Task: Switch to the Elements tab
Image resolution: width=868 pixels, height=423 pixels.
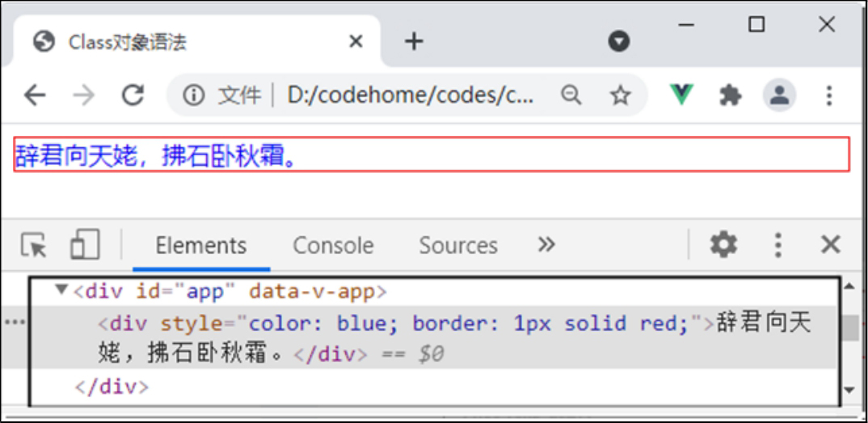Action: pyautogui.click(x=201, y=245)
